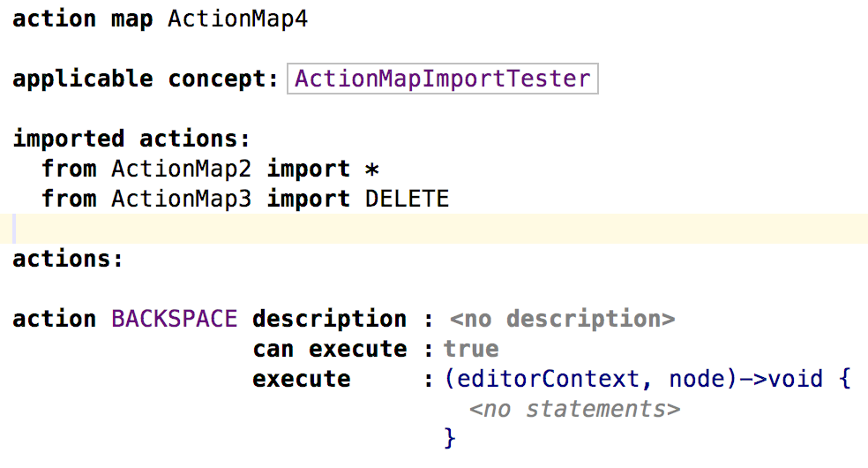Image resolution: width=868 pixels, height=468 pixels.
Task: Select the BACKSPACE action name
Action: [175, 319]
